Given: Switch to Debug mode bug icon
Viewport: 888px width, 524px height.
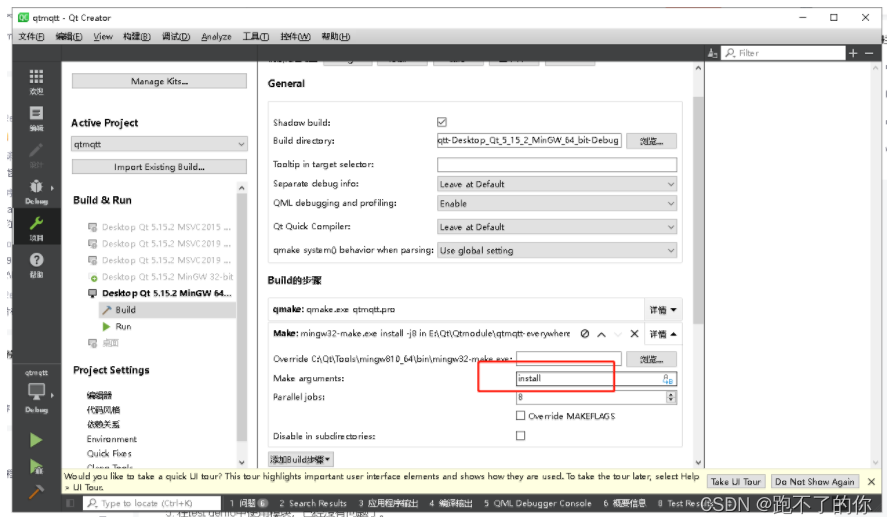Looking at the screenshot, I should pyautogui.click(x=36, y=191).
